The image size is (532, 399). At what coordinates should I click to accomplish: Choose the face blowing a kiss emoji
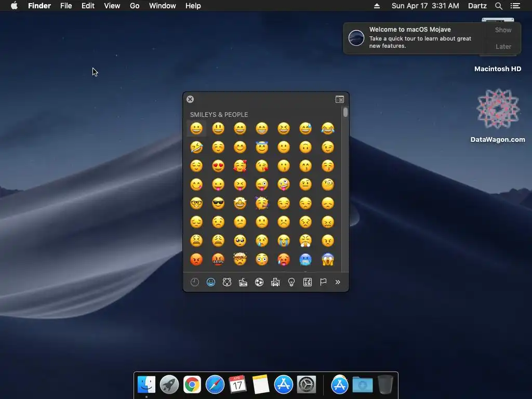(262, 166)
